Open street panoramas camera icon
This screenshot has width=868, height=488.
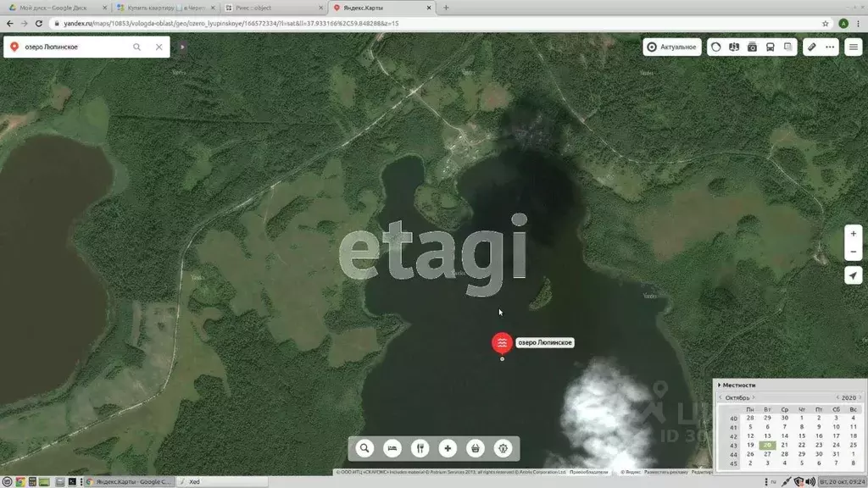click(x=752, y=47)
